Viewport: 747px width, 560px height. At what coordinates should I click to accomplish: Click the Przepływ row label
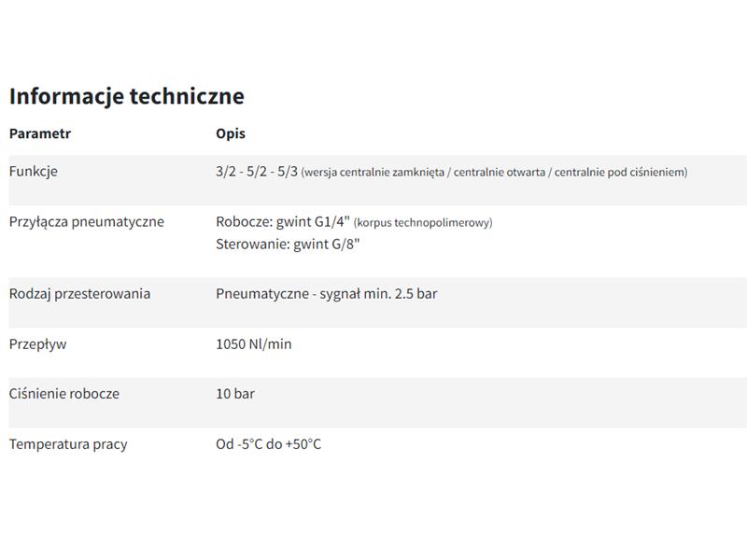37,344
